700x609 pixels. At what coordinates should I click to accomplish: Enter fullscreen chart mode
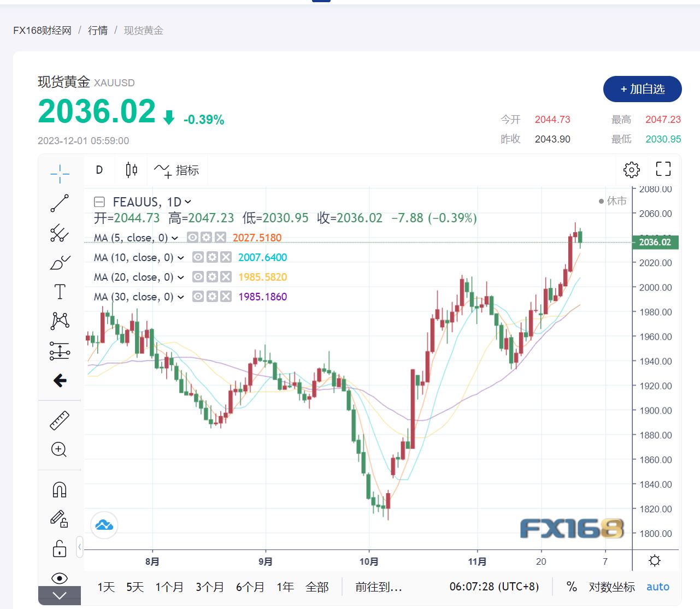pyautogui.click(x=663, y=169)
